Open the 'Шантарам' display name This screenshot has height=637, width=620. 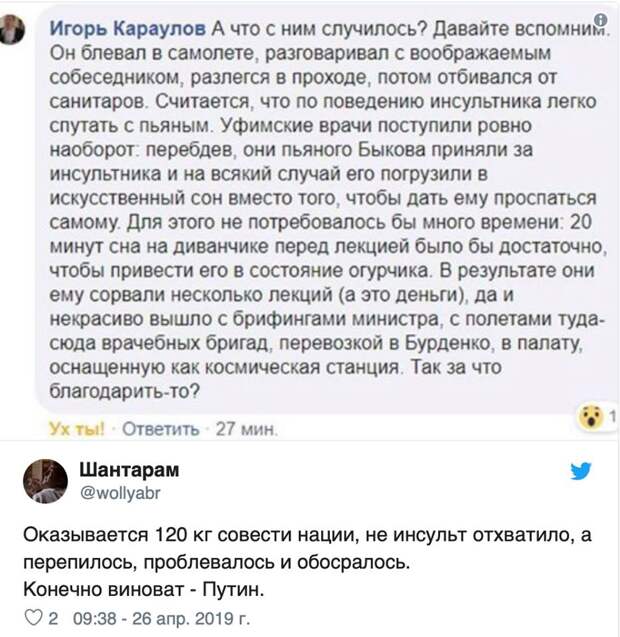point(129,470)
